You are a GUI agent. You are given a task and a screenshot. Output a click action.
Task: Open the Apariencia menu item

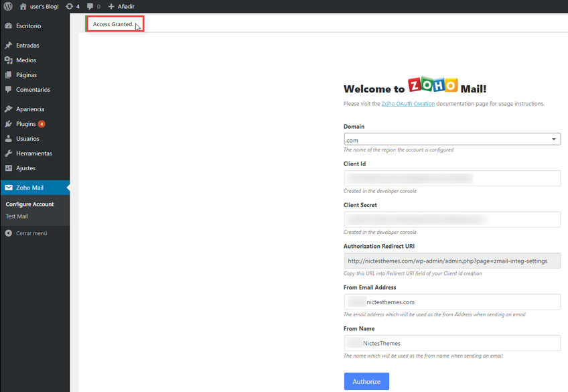[x=35, y=109]
